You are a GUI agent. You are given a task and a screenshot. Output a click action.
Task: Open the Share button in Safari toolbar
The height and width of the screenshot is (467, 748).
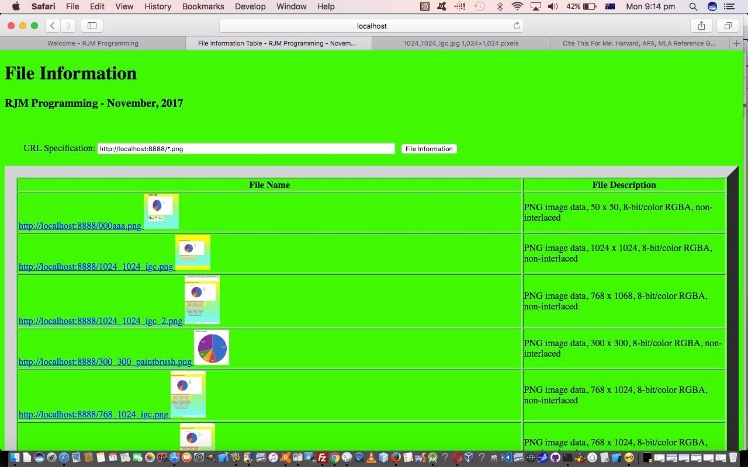(x=701, y=25)
